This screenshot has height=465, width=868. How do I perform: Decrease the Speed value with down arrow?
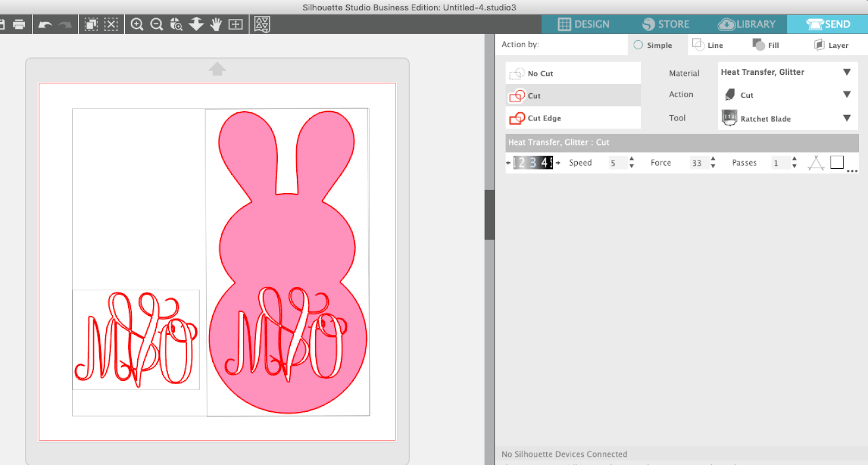(631, 166)
